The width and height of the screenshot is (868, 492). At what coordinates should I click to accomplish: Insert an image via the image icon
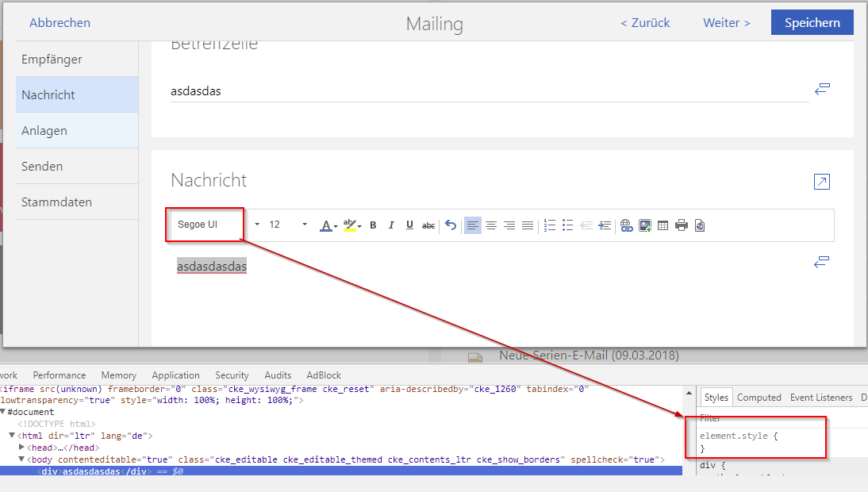(643, 225)
